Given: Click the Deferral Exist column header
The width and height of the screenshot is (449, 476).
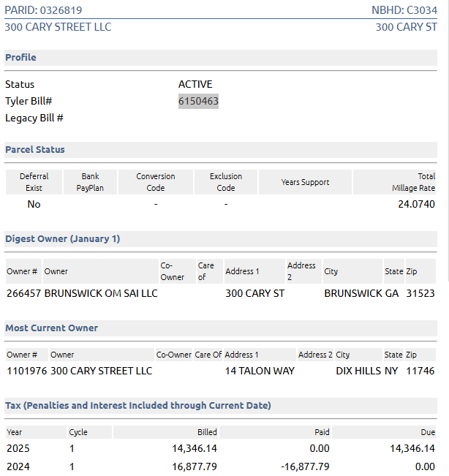Looking at the screenshot, I should [x=34, y=182].
